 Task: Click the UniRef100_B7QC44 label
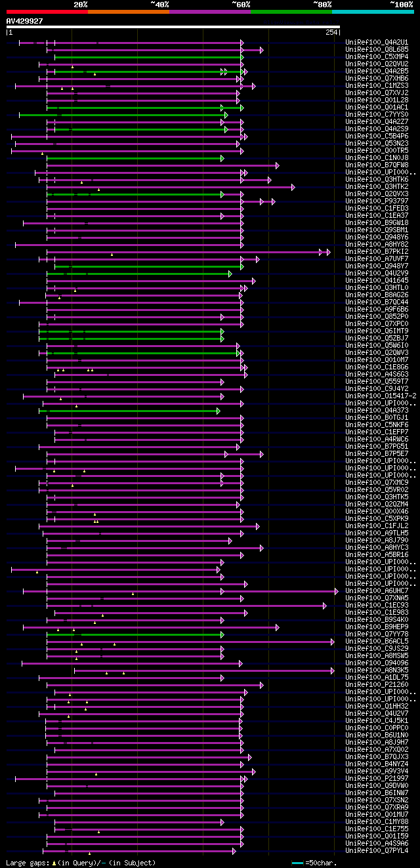coord(377,302)
